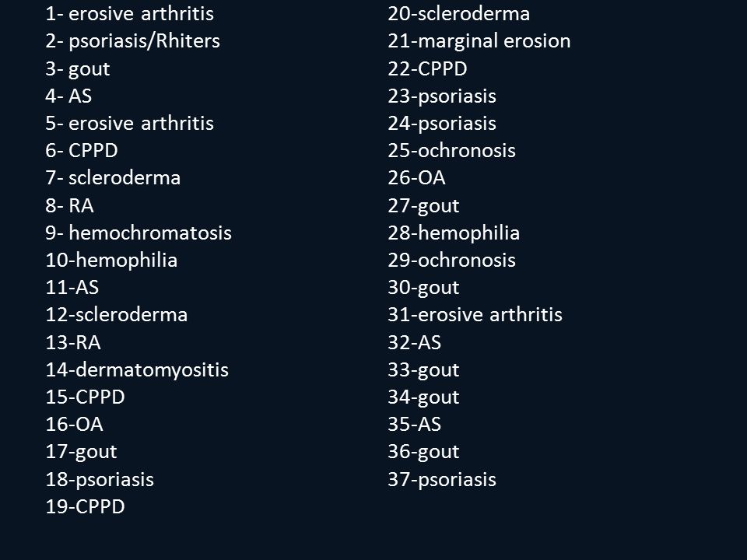Click the '19-CPPD' bottom-left line
747x560 pixels.
(x=86, y=506)
